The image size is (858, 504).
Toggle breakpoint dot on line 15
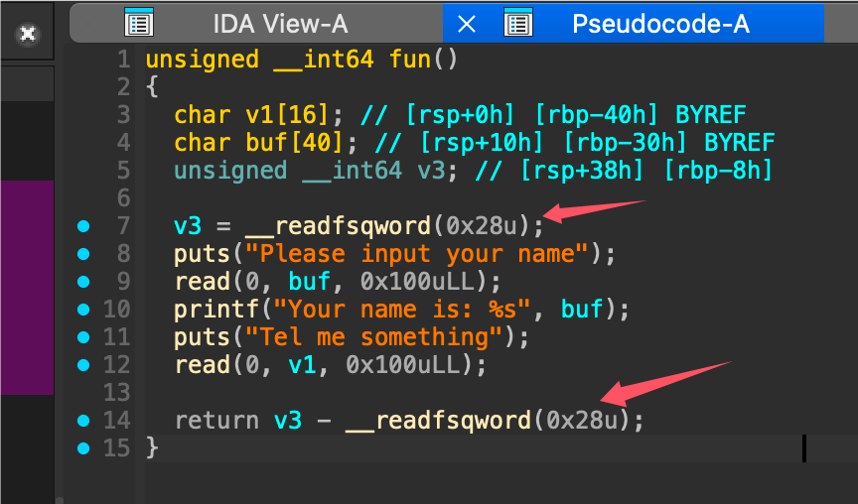coord(83,448)
